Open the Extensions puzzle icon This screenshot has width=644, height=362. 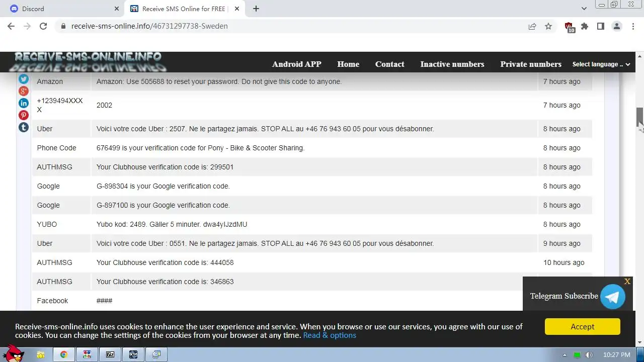pos(585,26)
